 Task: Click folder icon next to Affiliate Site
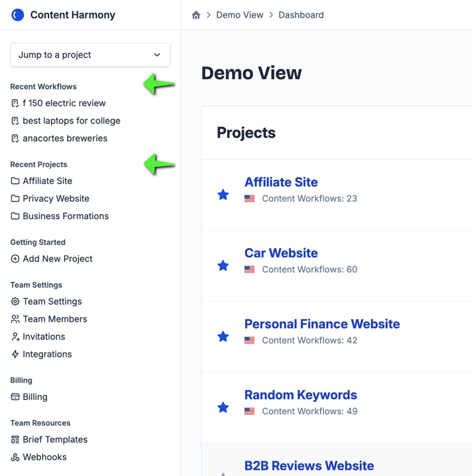(15, 181)
